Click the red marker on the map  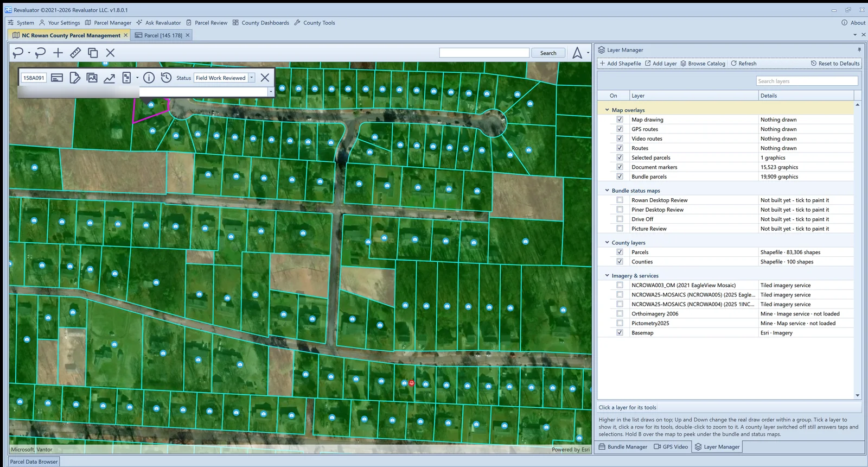point(412,383)
